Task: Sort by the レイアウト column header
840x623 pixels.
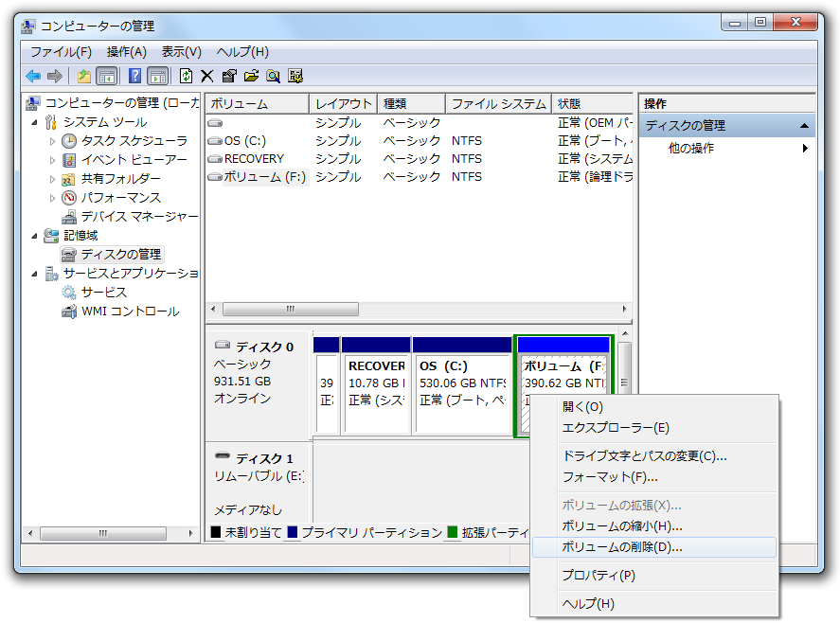Action: [x=344, y=104]
